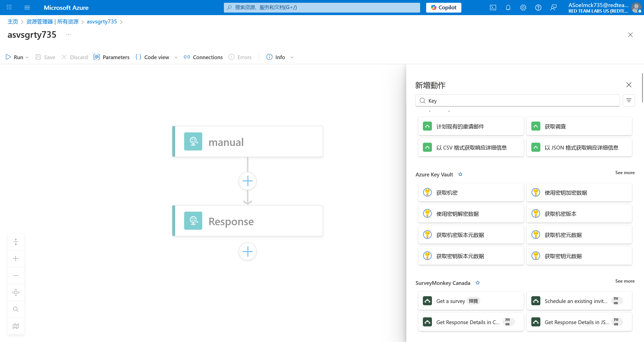
Task: Open the action filter icon beside search
Action: point(629,100)
